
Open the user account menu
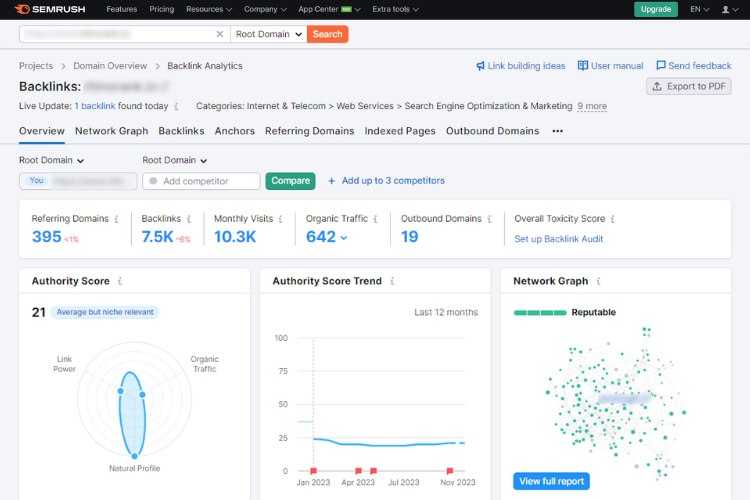729,9
